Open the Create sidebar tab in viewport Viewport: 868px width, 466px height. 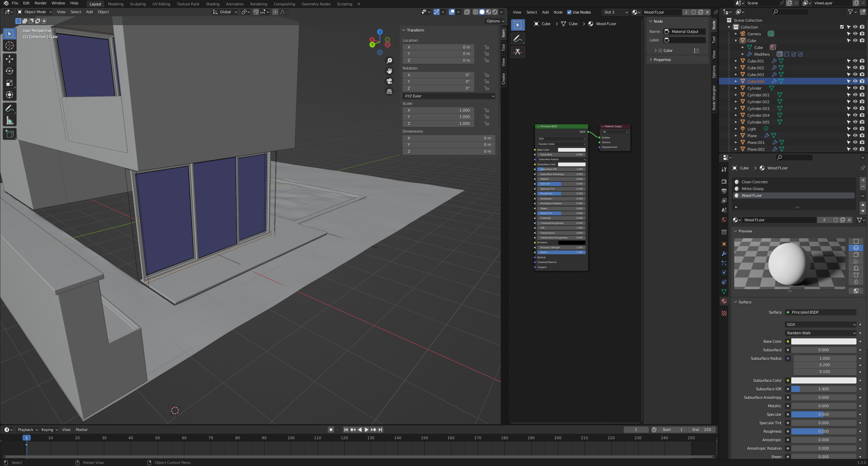503,79
